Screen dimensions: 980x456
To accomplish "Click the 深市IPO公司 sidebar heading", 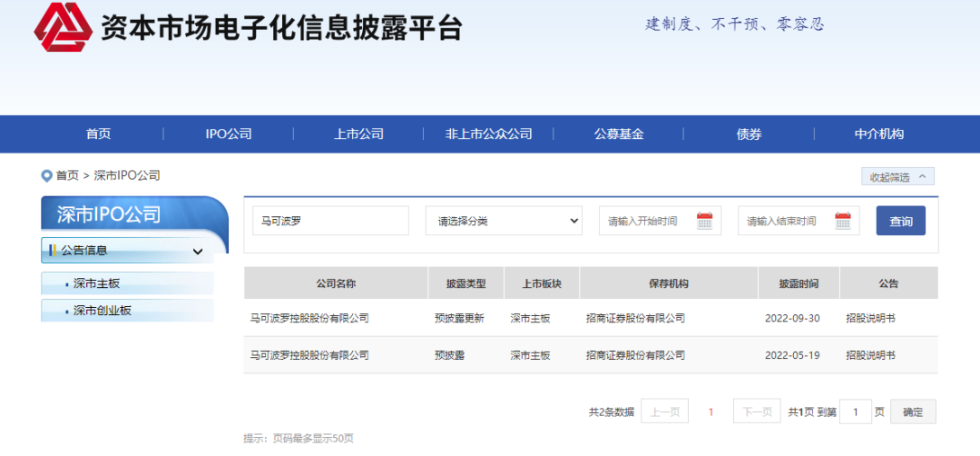I will pos(109,214).
